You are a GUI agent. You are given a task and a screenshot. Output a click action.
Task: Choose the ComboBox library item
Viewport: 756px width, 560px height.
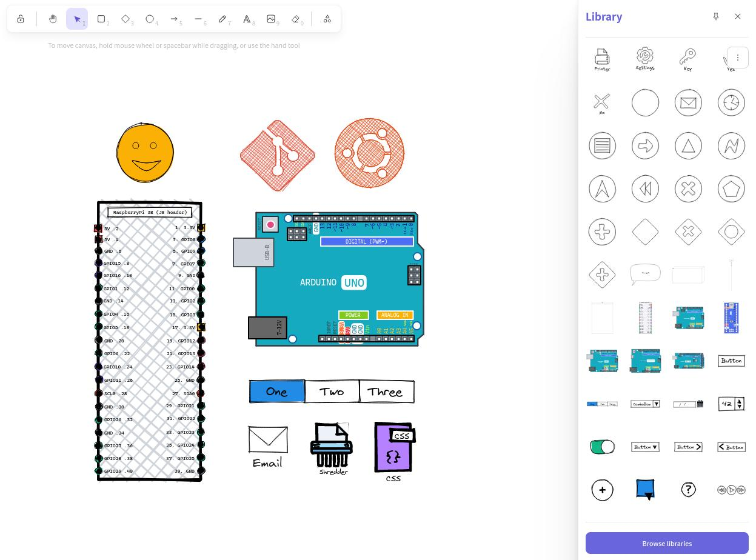645,404
